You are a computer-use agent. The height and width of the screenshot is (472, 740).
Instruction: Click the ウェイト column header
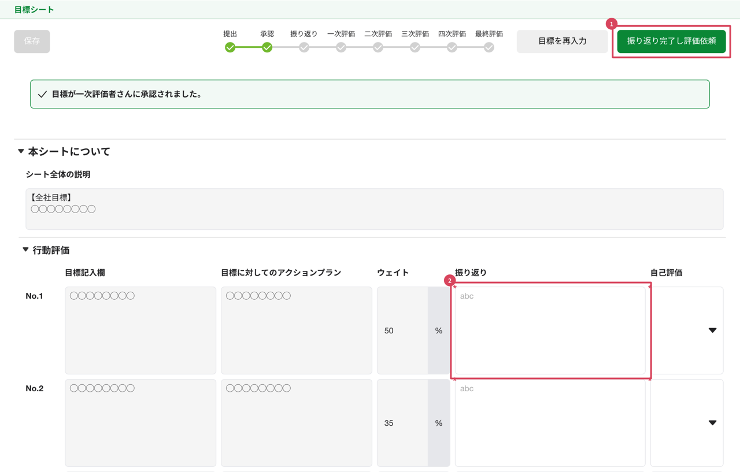tap(393, 272)
